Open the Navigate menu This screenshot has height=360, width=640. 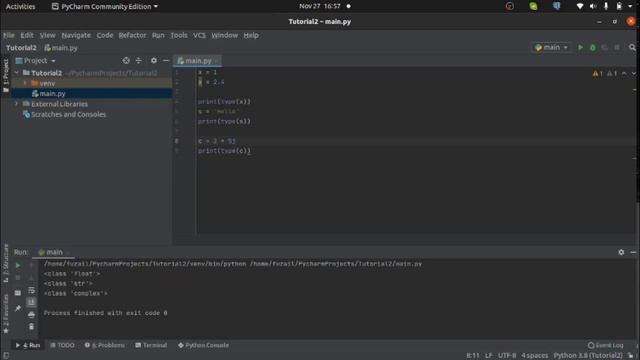[x=76, y=35]
